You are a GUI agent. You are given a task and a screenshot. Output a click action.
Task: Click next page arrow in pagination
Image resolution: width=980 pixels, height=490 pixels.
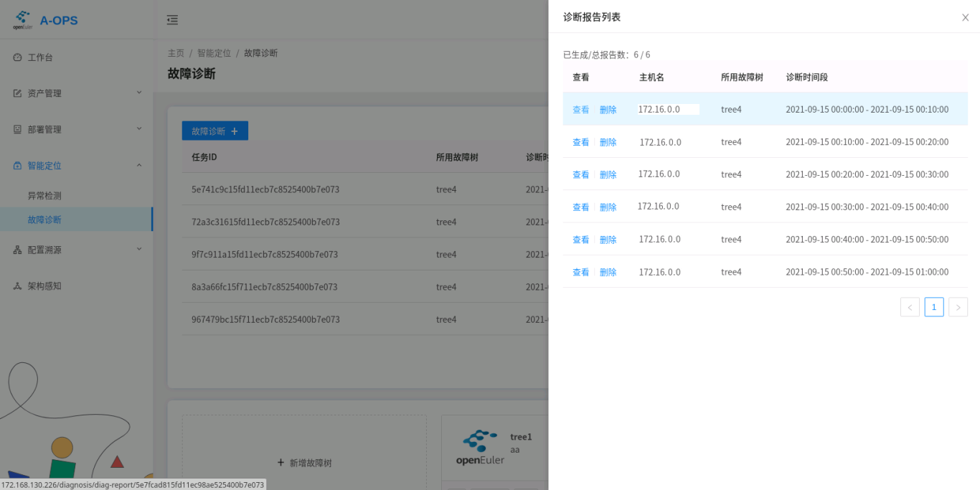(x=958, y=307)
